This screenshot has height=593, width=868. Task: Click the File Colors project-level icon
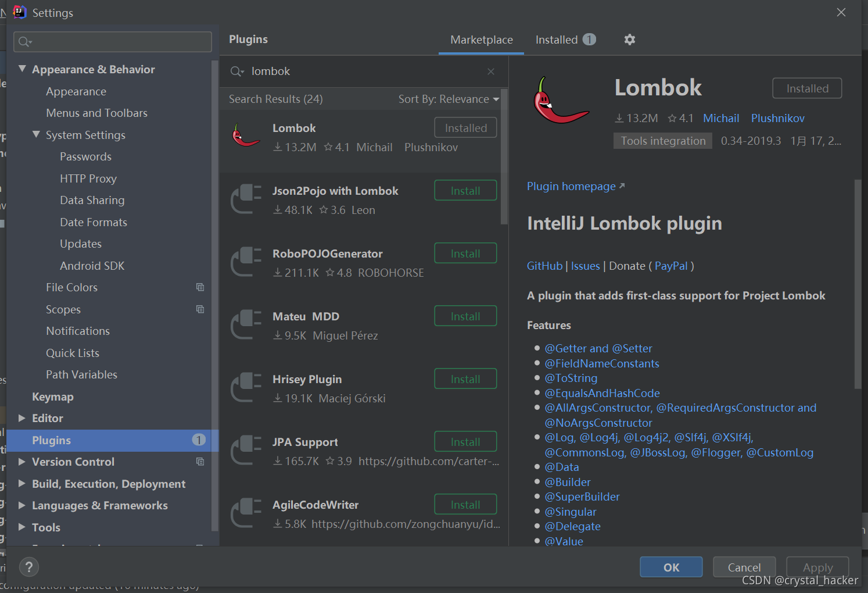[200, 287]
